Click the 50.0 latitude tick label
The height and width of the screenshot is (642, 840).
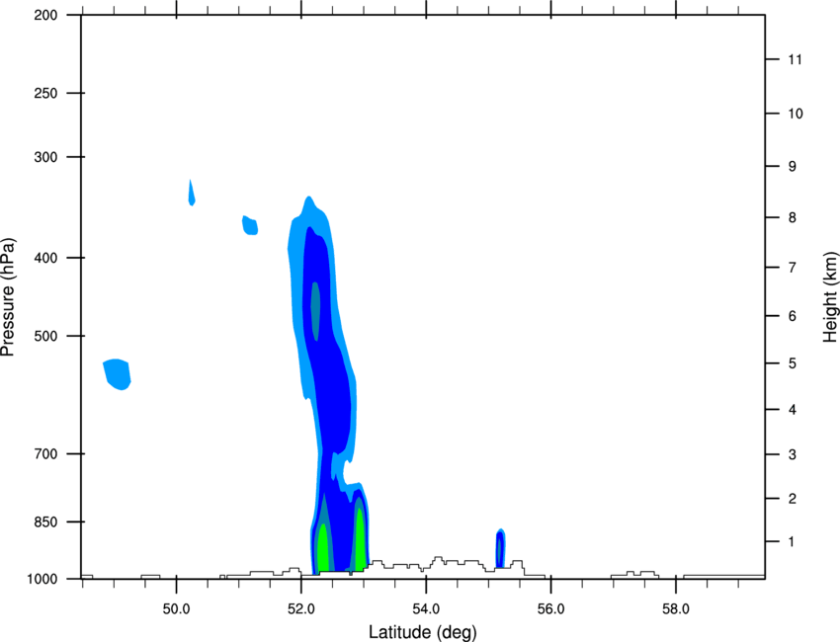pyautogui.click(x=176, y=609)
